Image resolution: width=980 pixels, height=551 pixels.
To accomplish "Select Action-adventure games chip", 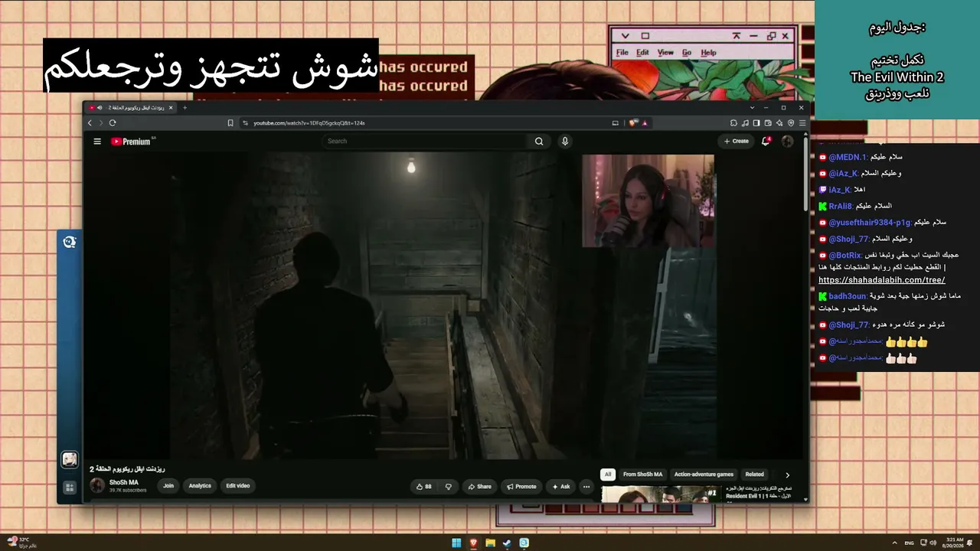I will coord(704,474).
